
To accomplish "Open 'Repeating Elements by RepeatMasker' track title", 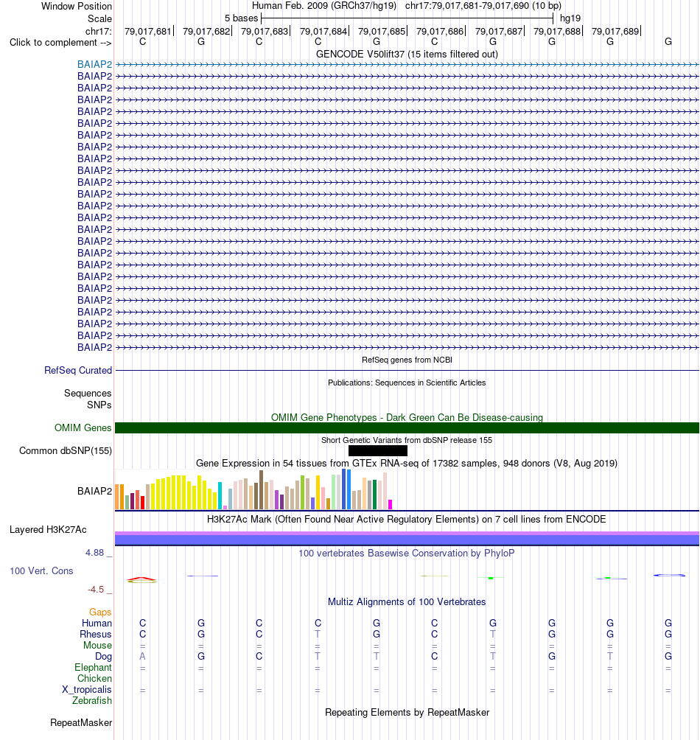I will pyautogui.click(x=407, y=713).
